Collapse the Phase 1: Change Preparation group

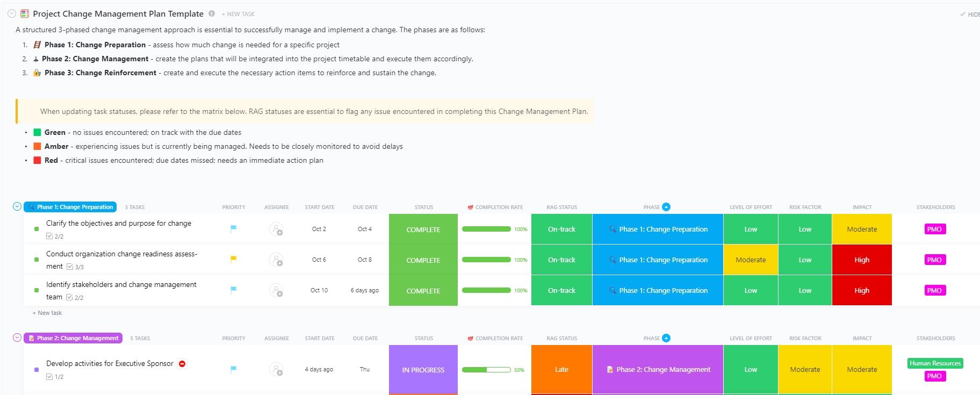tap(17, 207)
